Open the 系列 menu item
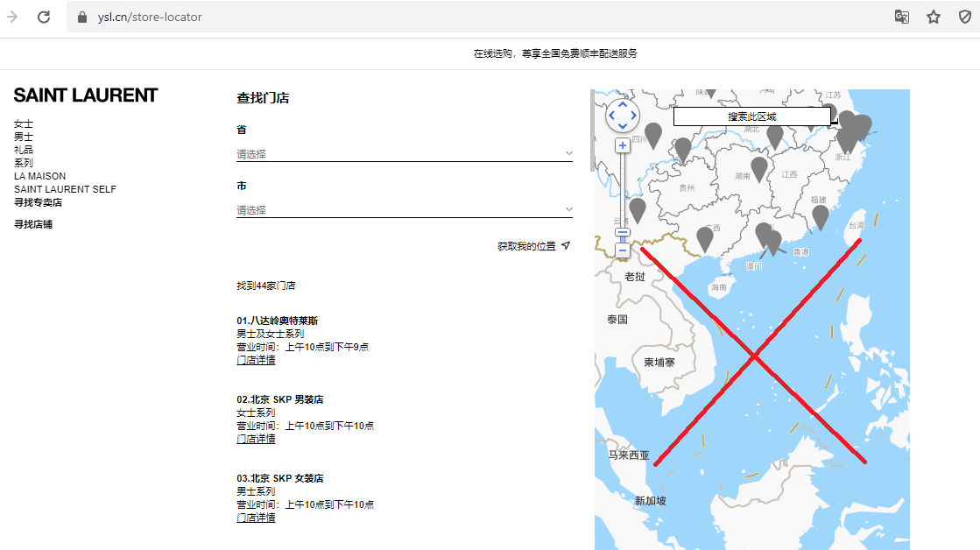Screen dimensions: 980x550 point(24,163)
